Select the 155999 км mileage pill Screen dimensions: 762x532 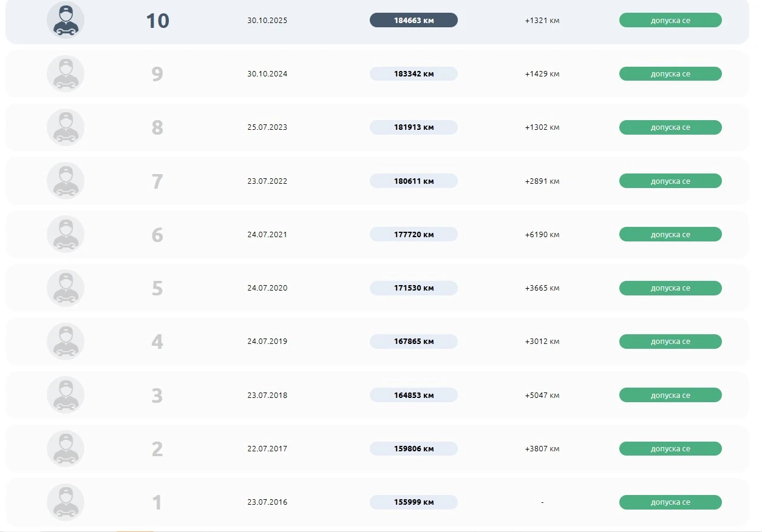point(413,502)
